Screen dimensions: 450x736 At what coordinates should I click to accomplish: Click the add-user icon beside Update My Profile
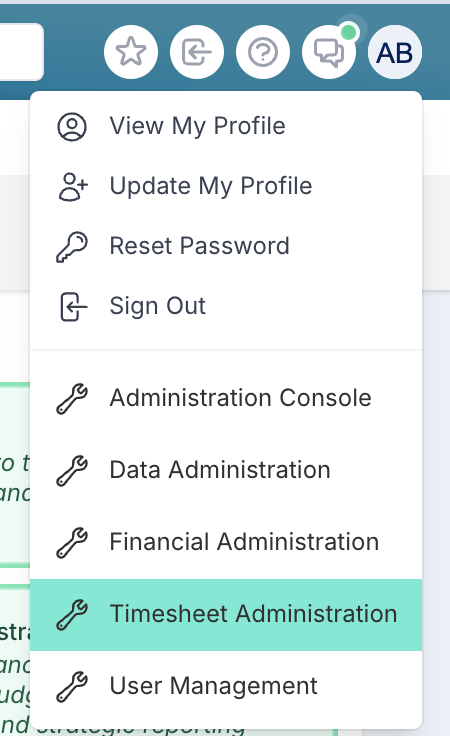(x=72, y=186)
